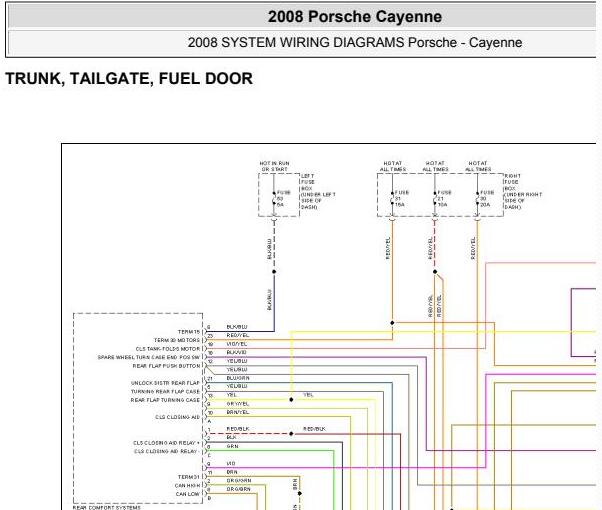
Task: Click the "VIO" wire label at pin 9
Action: pos(231,464)
